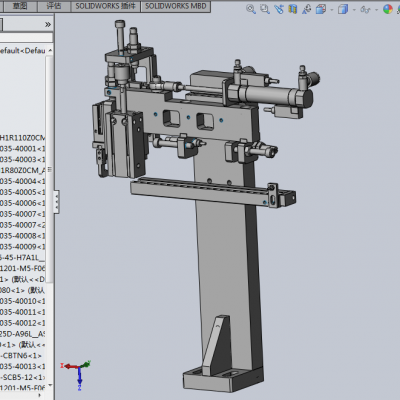400x400 pixels.
Task: Select component 035-40011<1
Action: pyautogui.click(x=23, y=312)
